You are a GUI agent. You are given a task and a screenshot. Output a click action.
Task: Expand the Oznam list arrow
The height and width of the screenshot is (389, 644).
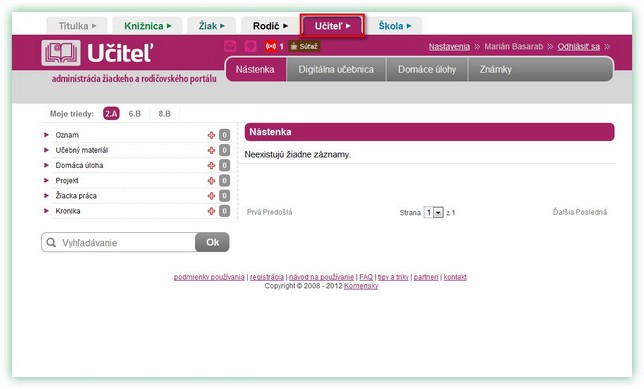46,135
